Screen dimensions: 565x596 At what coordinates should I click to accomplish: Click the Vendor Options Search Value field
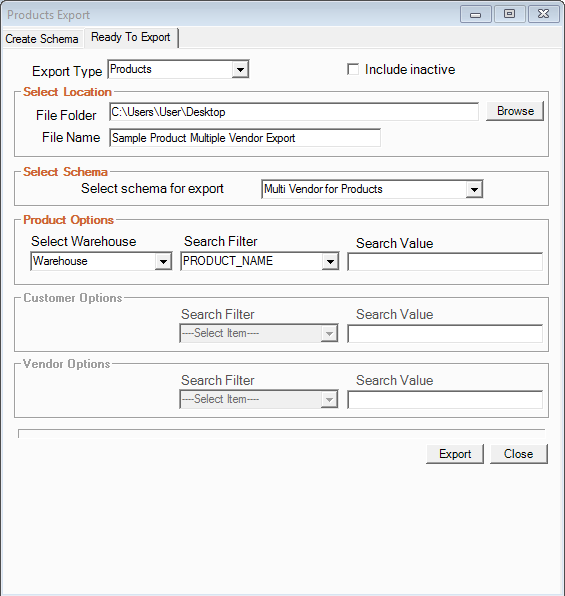445,400
